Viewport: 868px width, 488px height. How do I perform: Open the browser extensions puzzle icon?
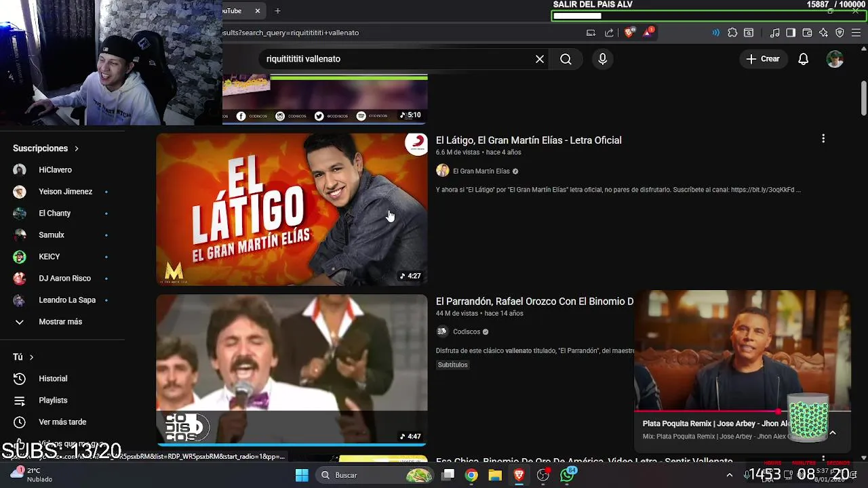pyautogui.click(x=732, y=33)
